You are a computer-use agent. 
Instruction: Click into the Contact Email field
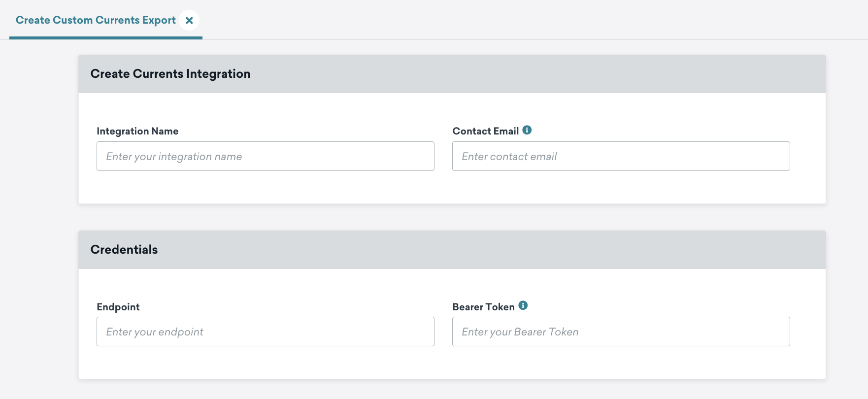(621, 156)
